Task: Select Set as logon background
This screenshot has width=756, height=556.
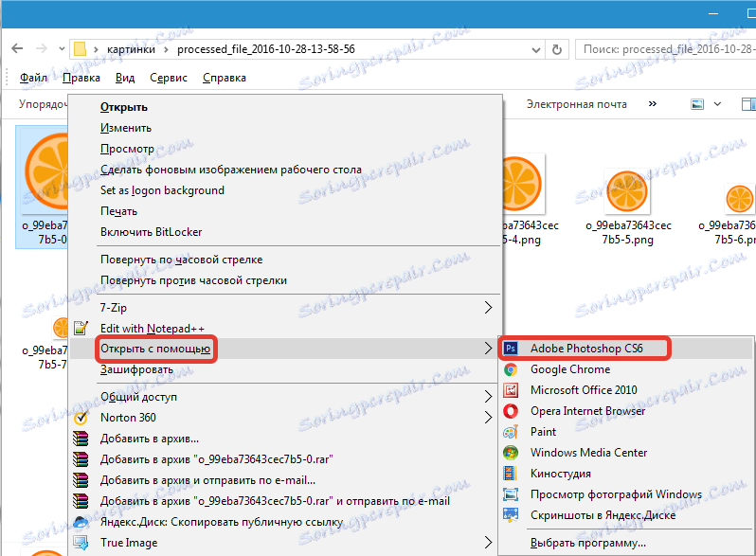Action: (x=284, y=190)
